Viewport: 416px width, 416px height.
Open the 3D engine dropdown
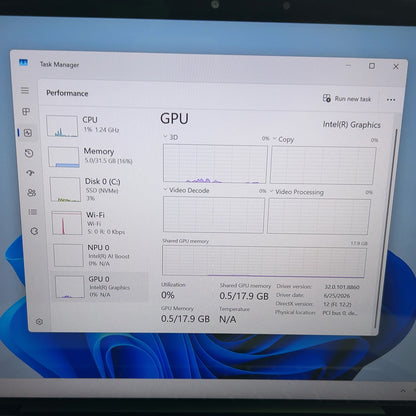(170, 137)
